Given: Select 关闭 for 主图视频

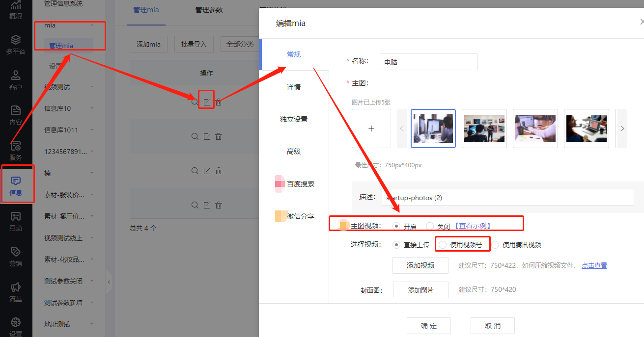Looking at the screenshot, I should (x=430, y=226).
